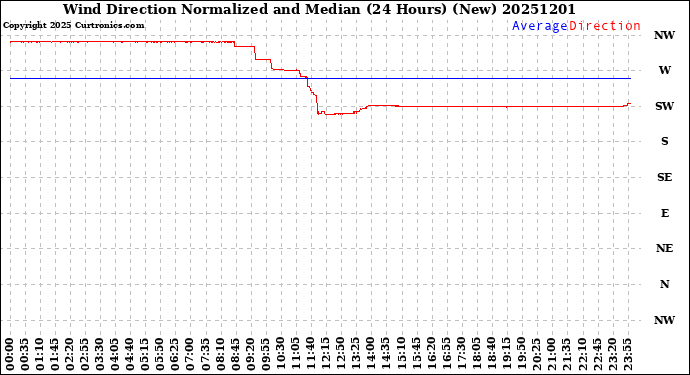Screen dimensions: 690x375
Task: Click the NE axis label
Action: click(x=664, y=249)
